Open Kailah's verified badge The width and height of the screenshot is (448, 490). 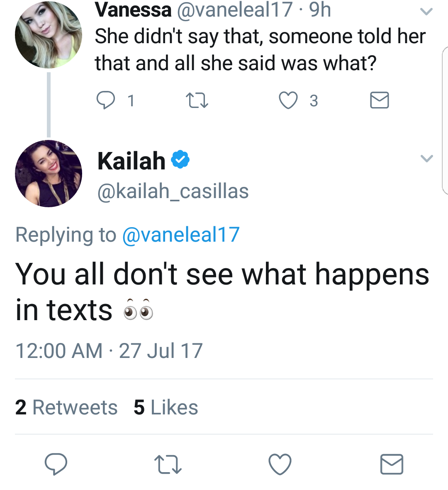click(180, 159)
